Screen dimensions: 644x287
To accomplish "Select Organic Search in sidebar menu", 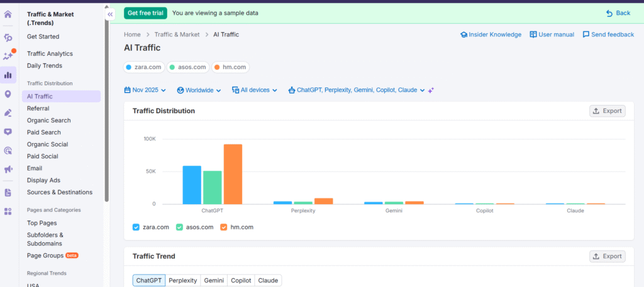I will tap(48, 121).
